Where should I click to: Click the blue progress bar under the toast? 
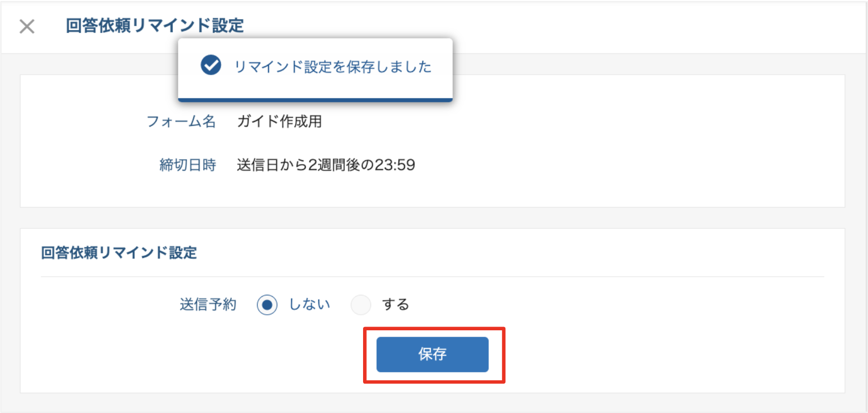pyautogui.click(x=315, y=100)
